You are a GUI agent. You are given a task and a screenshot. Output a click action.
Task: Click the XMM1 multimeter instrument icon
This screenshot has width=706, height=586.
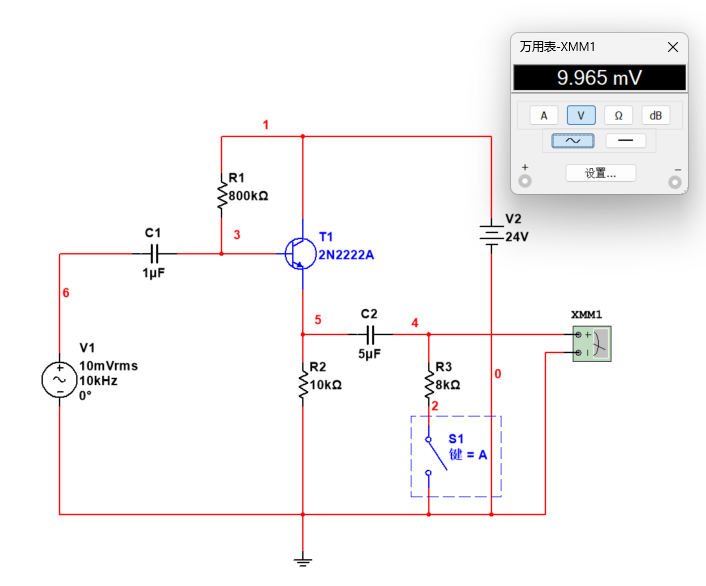590,343
